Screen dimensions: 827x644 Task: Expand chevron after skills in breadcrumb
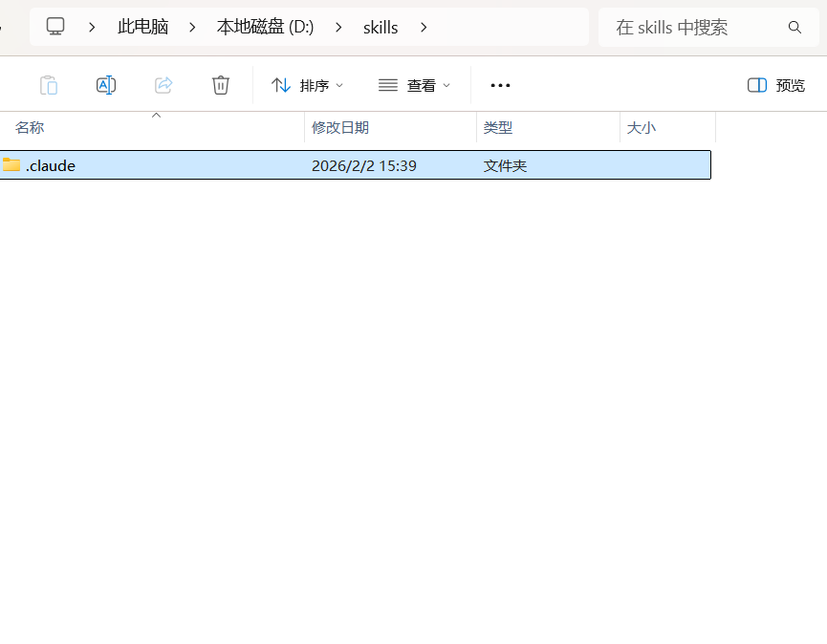coord(424,27)
